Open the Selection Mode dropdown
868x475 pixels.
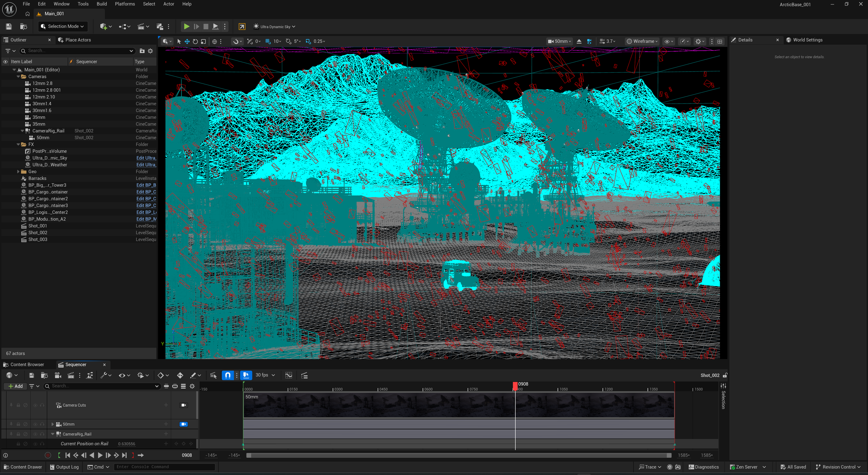tap(62, 26)
